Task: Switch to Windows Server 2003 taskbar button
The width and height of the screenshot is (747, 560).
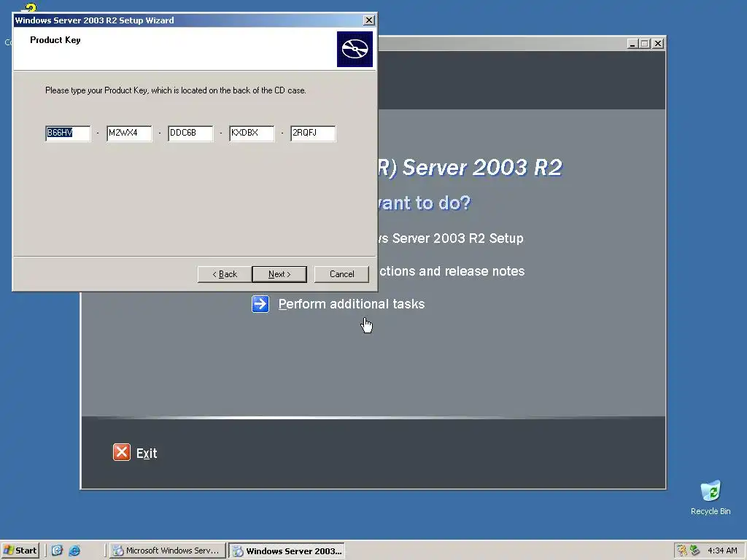Action: coord(287,551)
